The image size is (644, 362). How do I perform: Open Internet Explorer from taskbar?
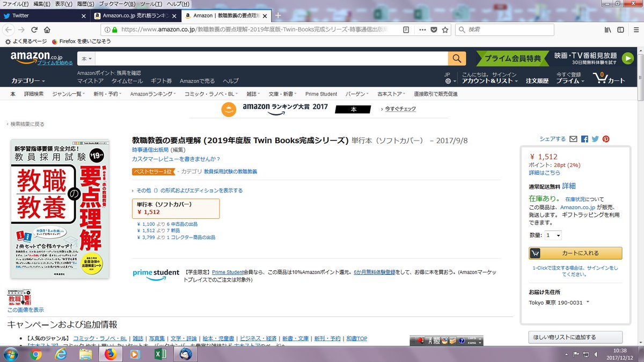61,354
